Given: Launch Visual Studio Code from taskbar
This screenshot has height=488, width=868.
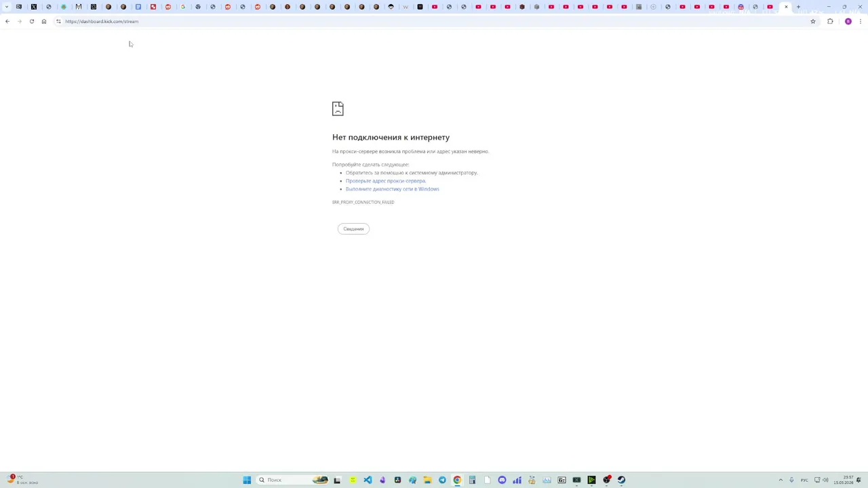Looking at the screenshot, I should [368, 480].
